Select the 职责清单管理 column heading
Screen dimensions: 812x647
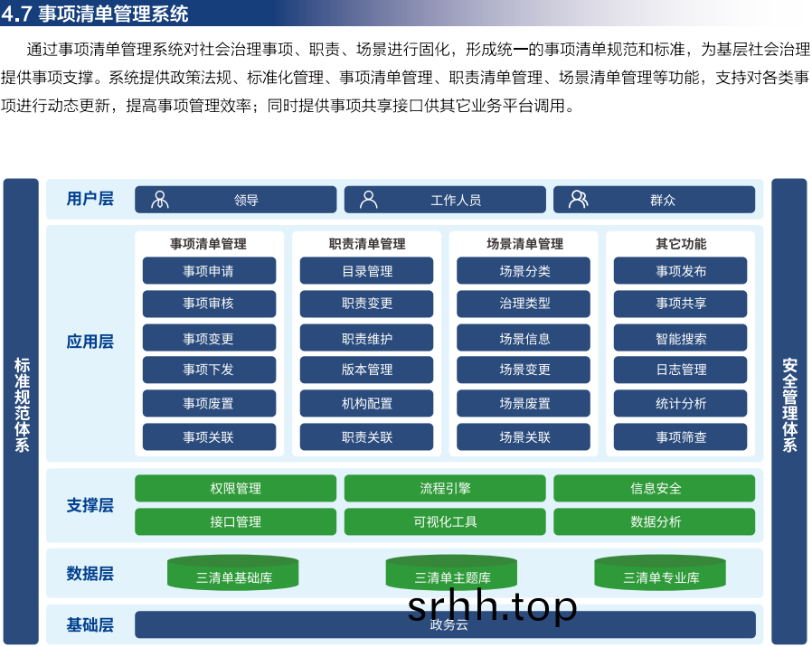click(366, 244)
